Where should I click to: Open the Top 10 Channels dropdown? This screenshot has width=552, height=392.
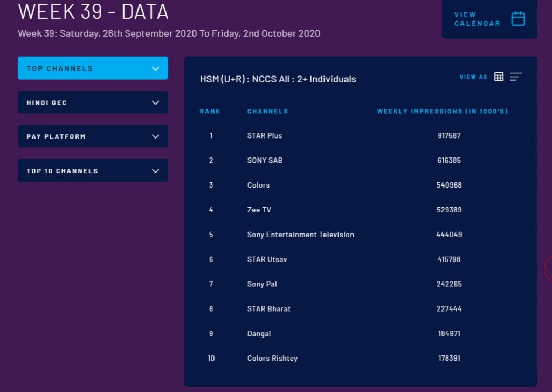93,170
